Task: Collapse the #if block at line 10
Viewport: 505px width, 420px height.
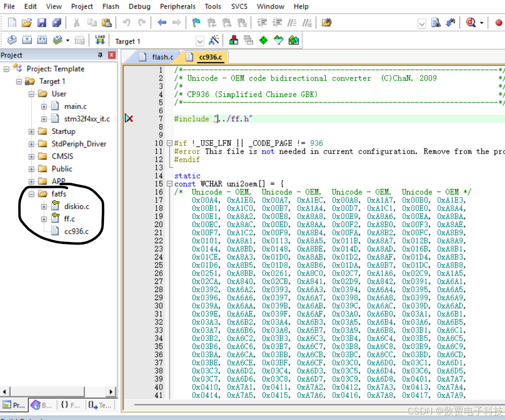Action: 169,143
